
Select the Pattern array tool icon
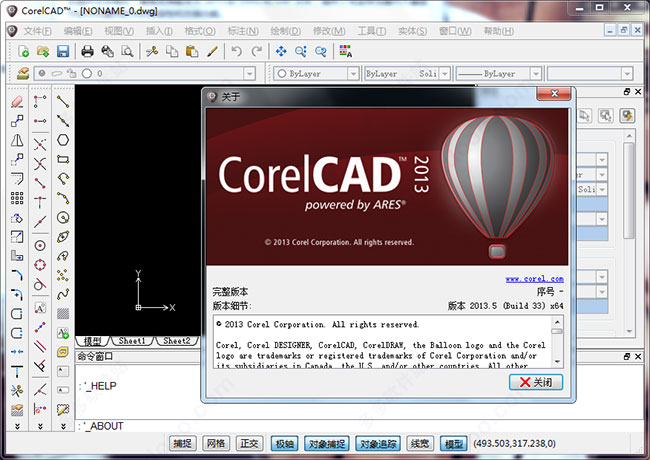point(17,198)
